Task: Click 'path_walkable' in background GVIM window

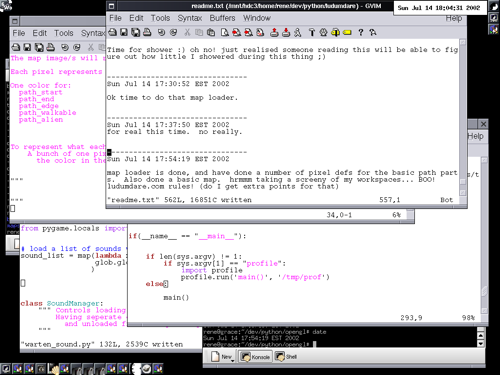Action: 47,113
